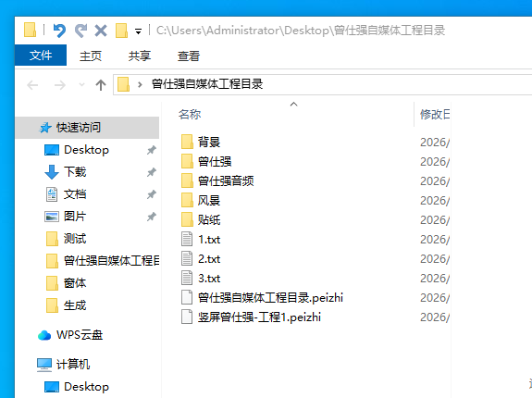Image resolution: width=532 pixels, height=398 pixels.
Task: Click modified date of 背景 folder
Action: pyautogui.click(x=435, y=142)
